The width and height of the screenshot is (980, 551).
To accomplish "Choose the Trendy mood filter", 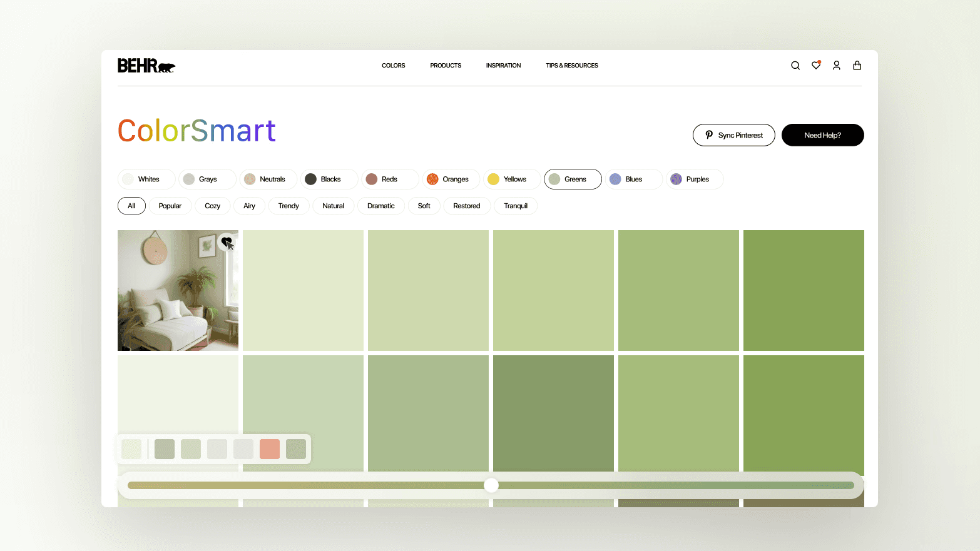I will [x=288, y=206].
